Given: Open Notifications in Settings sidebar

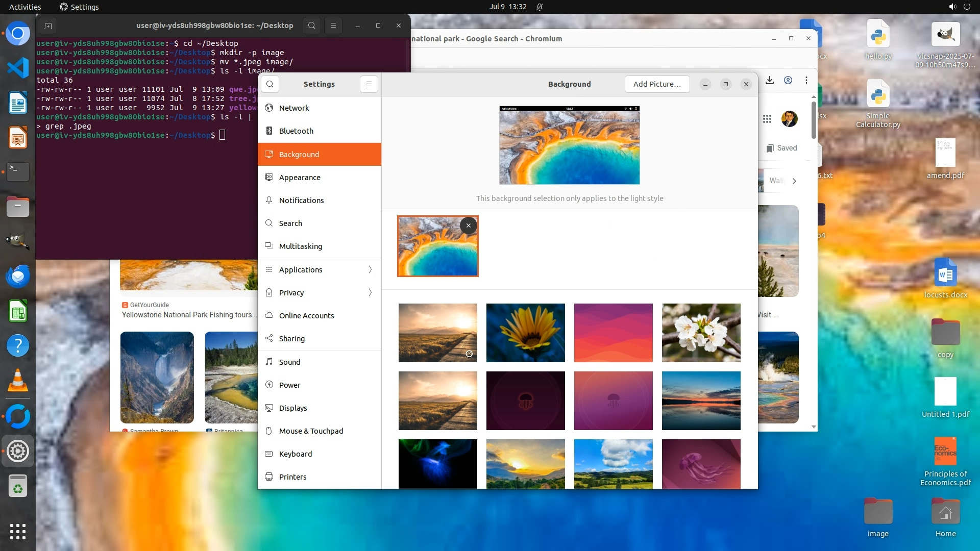Looking at the screenshot, I should coord(301,200).
